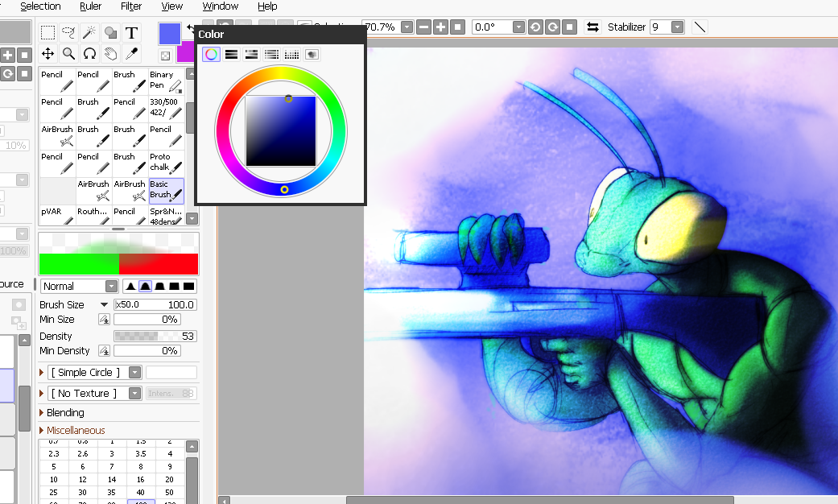This screenshot has height=504, width=838.
Task: Open the Selection menu
Action: (x=40, y=6)
